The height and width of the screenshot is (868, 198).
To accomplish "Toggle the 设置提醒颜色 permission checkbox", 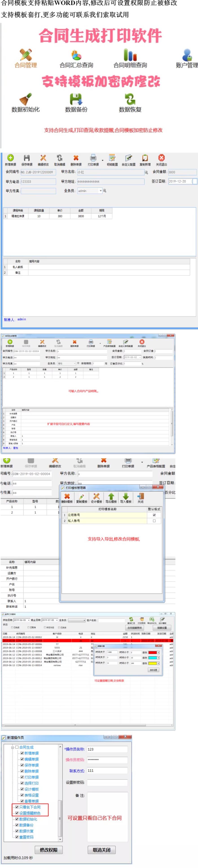I will pyautogui.click(x=17, y=813).
